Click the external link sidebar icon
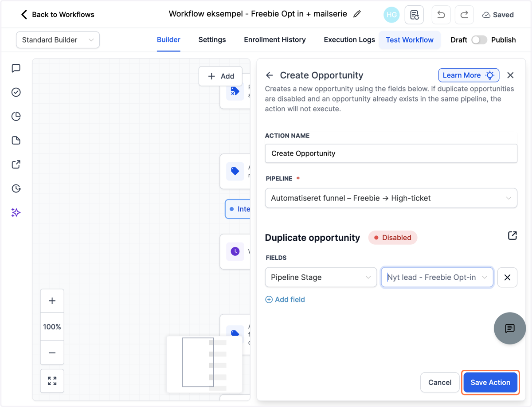The height and width of the screenshot is (407, 532). tap(16, 164)
